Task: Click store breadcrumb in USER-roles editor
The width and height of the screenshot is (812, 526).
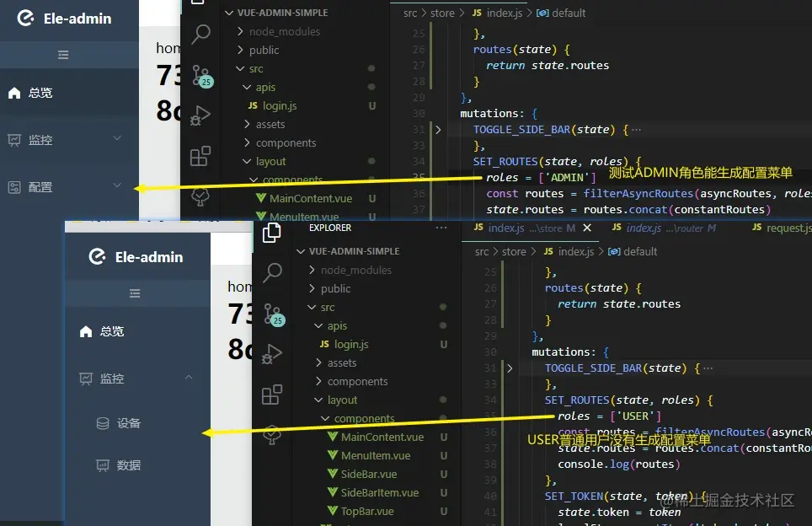Action: click(x=514, y=251)
